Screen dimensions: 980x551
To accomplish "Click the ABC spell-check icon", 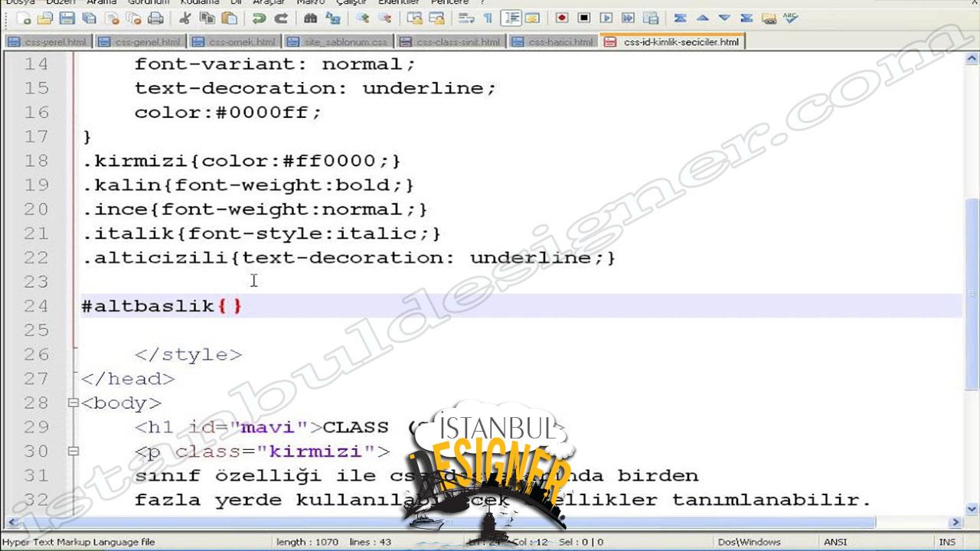I will (791, 18).
